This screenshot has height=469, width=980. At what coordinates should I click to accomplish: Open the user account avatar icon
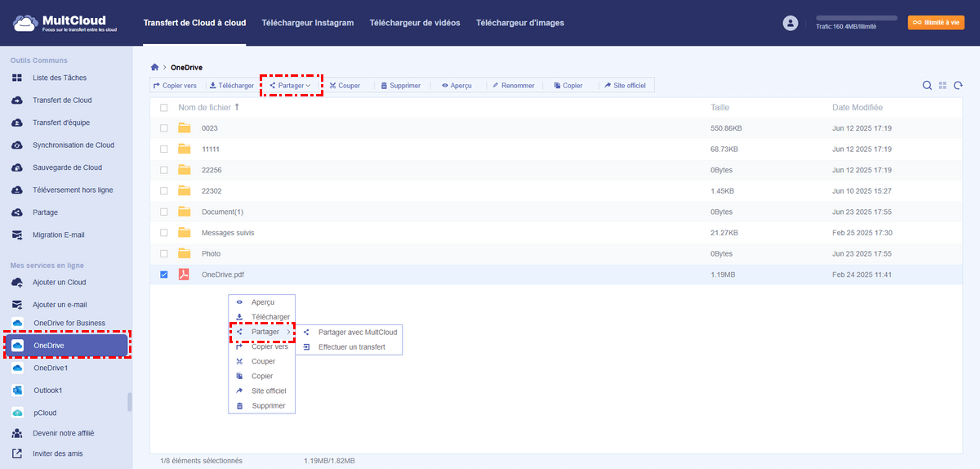(790, 23)
